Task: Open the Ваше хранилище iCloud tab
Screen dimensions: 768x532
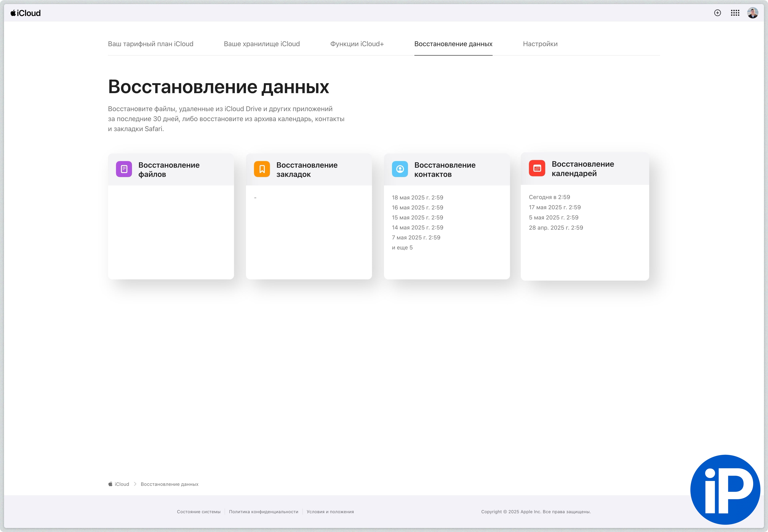Action: click(262, 44)
